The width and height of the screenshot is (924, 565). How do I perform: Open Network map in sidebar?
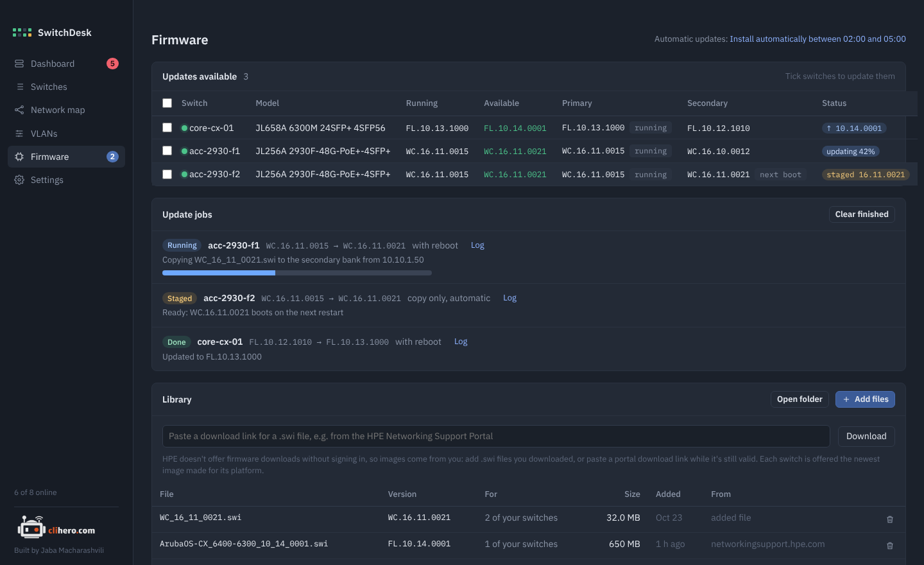coord(66,110)
